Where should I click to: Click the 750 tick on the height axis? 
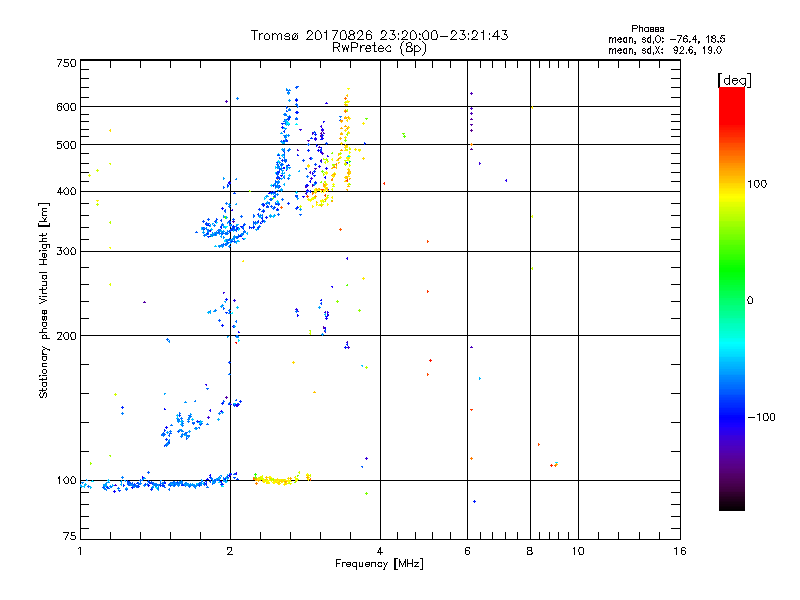(66, 63)
